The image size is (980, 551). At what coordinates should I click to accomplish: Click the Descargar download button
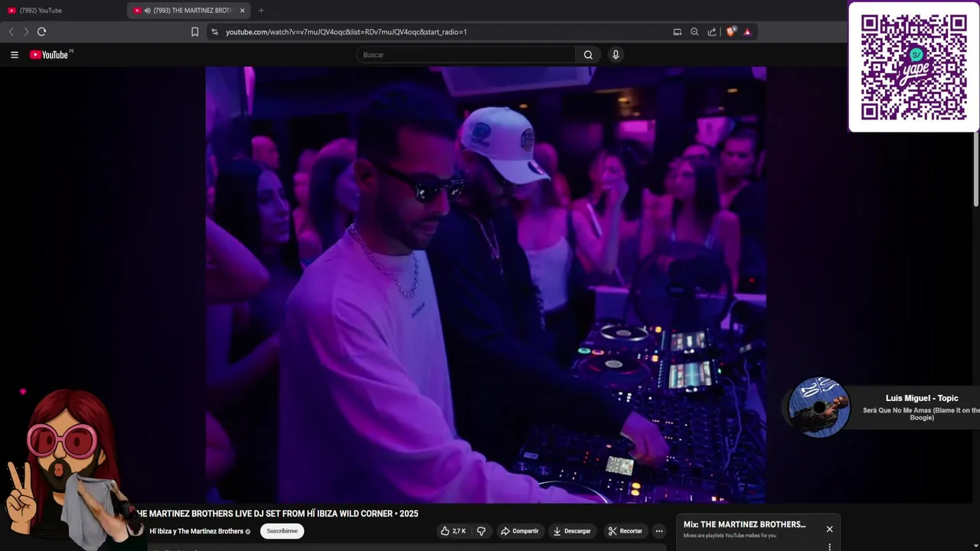(x=572, y=531)
